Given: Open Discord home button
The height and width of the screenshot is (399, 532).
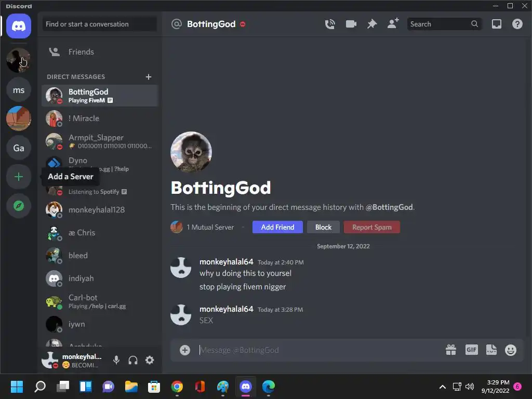Looking at the screenshot, I should tap(19, 26).
